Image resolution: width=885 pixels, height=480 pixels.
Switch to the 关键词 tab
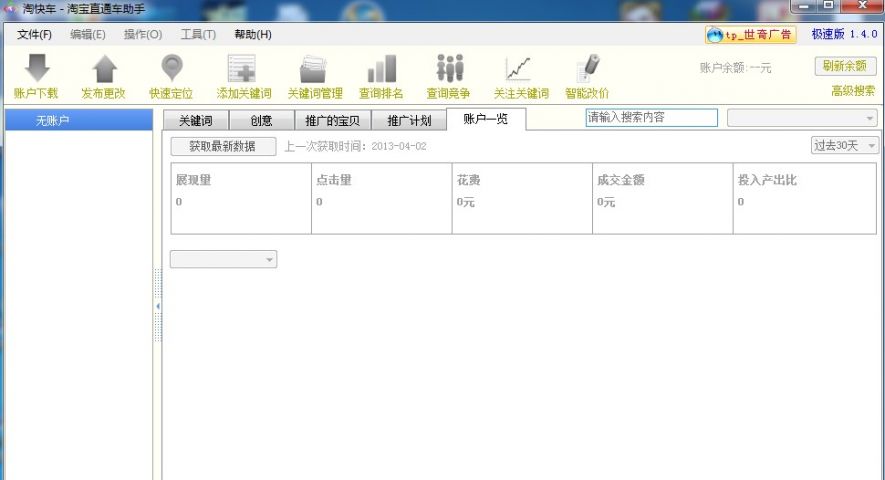[195, 121]
